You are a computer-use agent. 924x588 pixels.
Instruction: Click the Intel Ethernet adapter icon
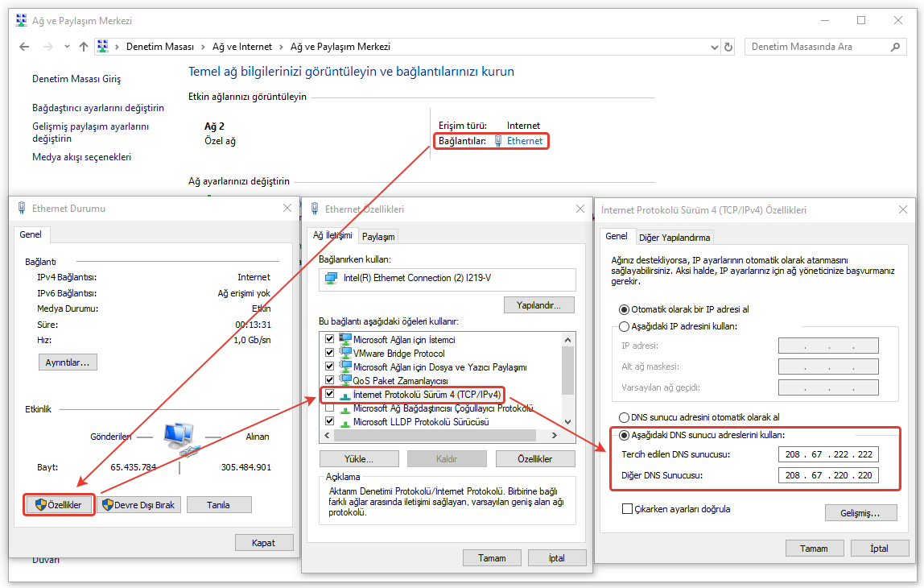pos(330,279)
